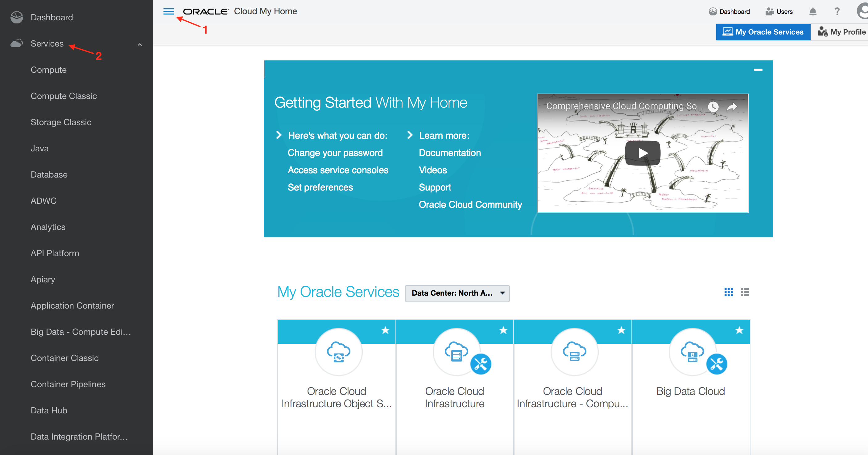Screen dimensions: 868x455
Task: Open Application Container in sidebar
Action: [x=72, y=306]
